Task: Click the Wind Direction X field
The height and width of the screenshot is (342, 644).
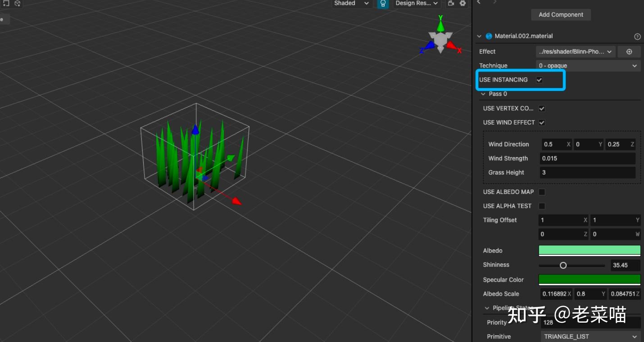Action: pos(557,144)
